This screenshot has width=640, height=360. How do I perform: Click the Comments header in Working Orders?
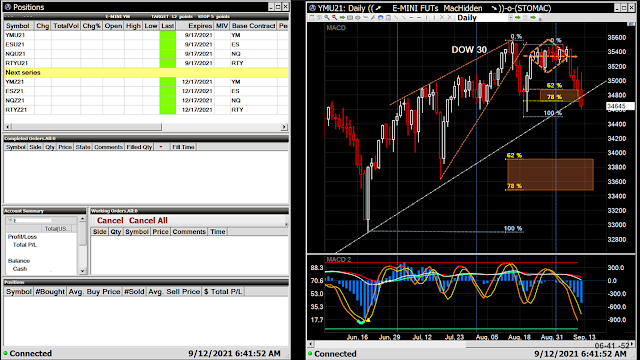click(189, 232)
